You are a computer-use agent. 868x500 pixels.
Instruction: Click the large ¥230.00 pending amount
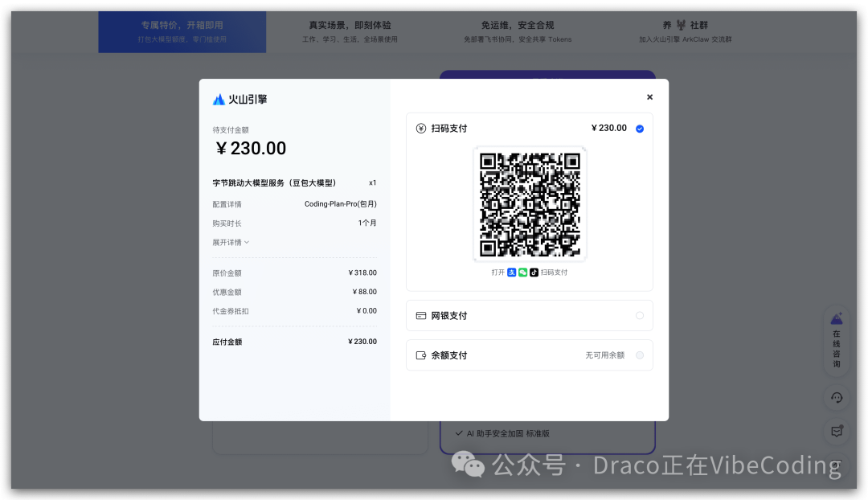tap(251, 149)
